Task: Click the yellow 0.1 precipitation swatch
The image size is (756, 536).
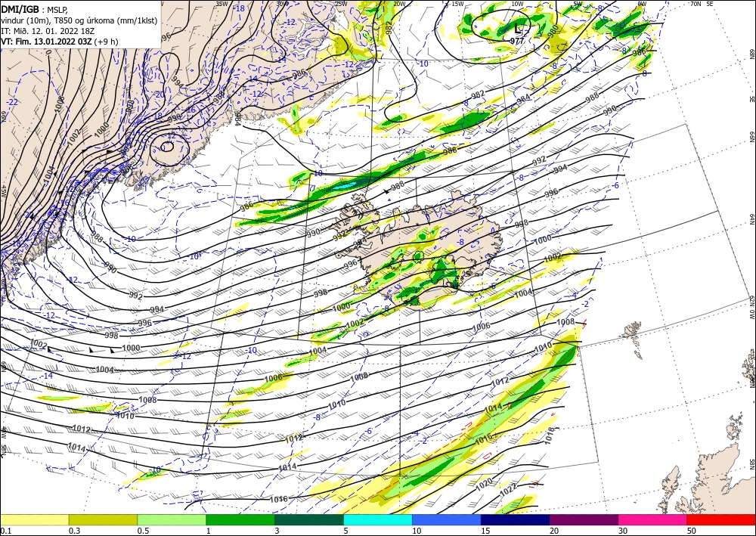Action: click(35, 519)
